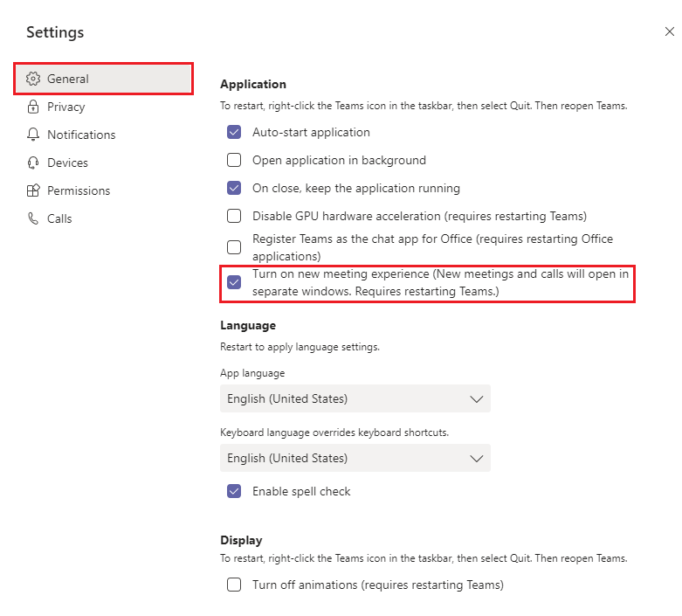
Task: Select the General settings tab
Action: pyautogui.click(x=104, y=79)
